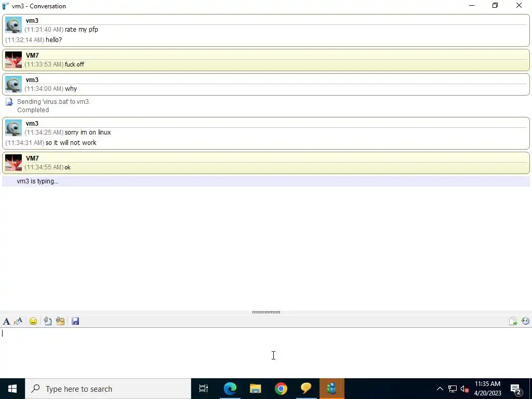Click the clear formatting icon
Screen dimensions: 532x399
[x=18, y=321]
